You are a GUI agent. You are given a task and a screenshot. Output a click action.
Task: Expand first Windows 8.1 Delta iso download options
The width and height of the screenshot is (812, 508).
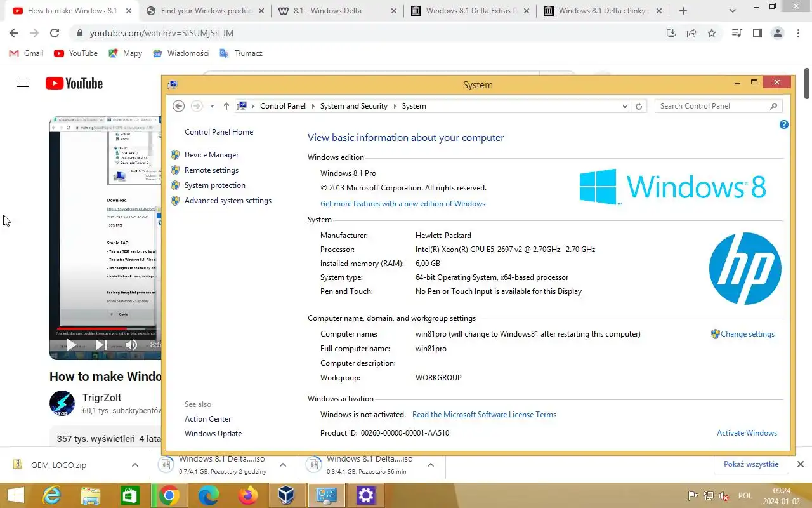tap(283, 465)
